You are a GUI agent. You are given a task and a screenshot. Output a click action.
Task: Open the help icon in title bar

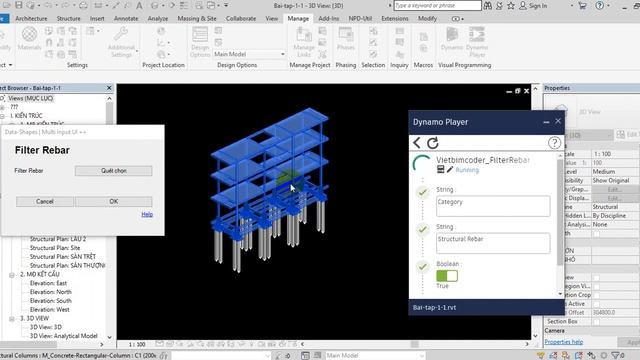[x=599, y=6]
